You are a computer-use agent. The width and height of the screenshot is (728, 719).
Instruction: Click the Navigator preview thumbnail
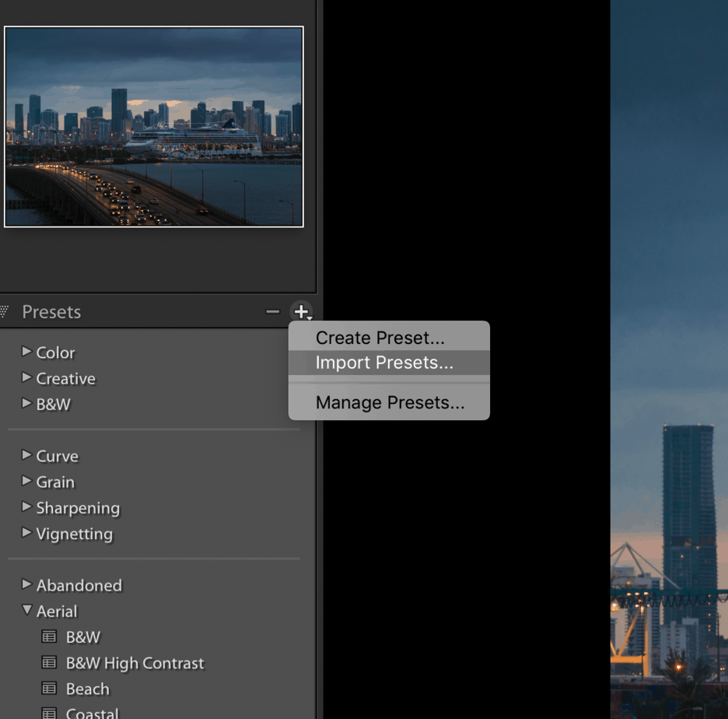(154, 127)
